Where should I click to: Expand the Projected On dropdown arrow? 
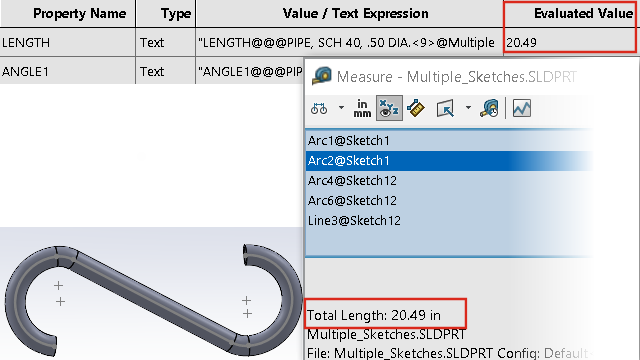point(468,108)
